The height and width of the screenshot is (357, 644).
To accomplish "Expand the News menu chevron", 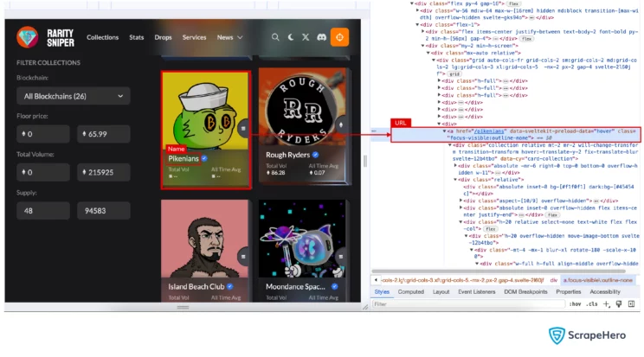I will point(241,37).
